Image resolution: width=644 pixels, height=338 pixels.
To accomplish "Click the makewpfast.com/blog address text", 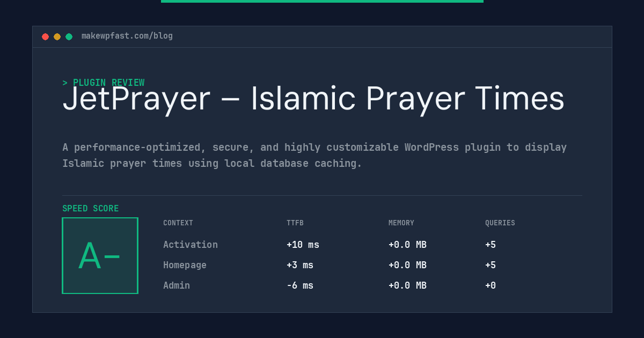I will [x=127, y=36].
